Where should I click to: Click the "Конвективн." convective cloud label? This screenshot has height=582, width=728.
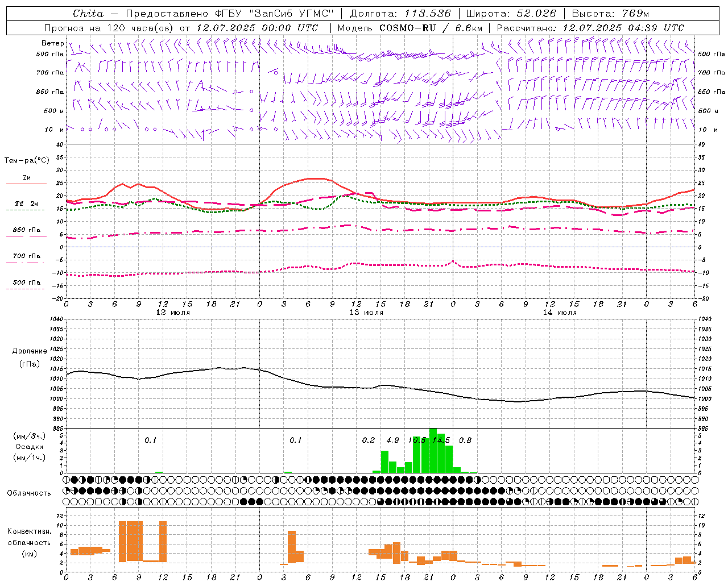(29, 531)
